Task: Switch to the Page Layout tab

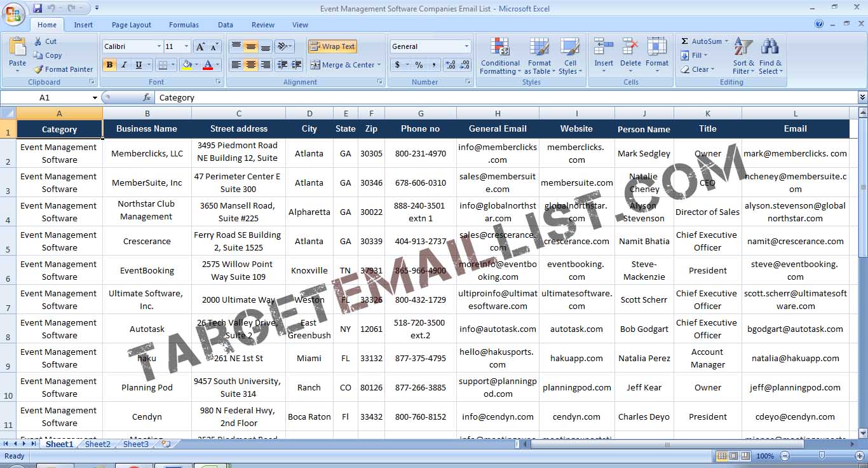Action: (x=132, y=25)
